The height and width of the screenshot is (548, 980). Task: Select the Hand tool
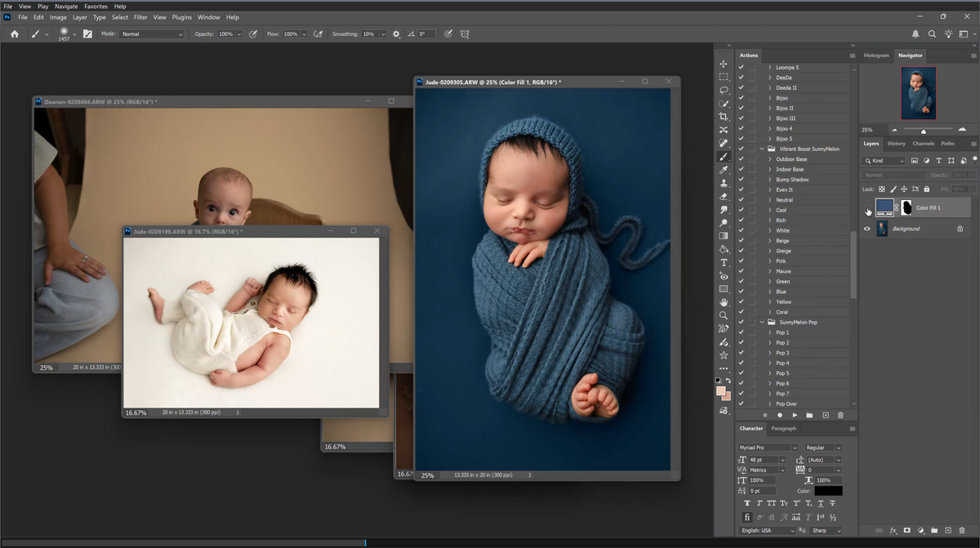(x=724, y=302)
